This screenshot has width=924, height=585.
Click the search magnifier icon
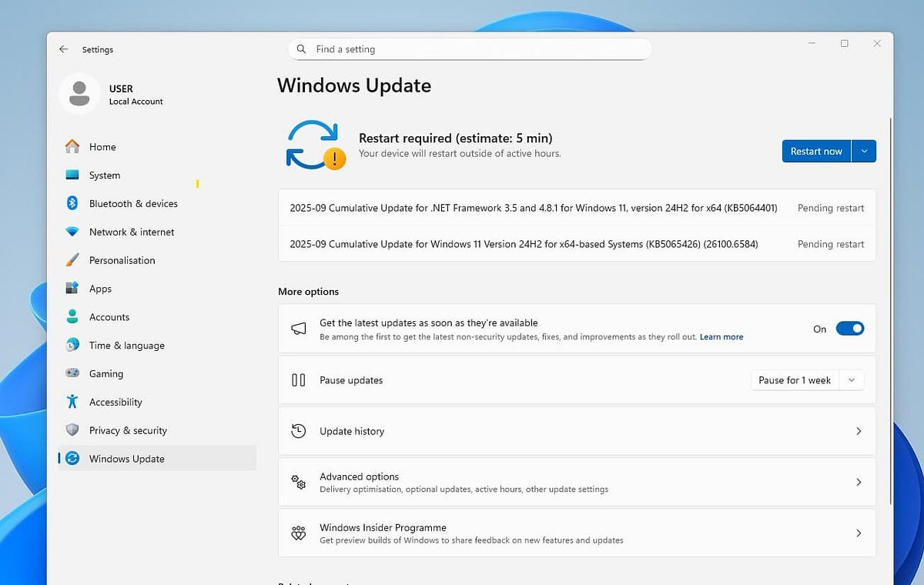coord(301,49)
